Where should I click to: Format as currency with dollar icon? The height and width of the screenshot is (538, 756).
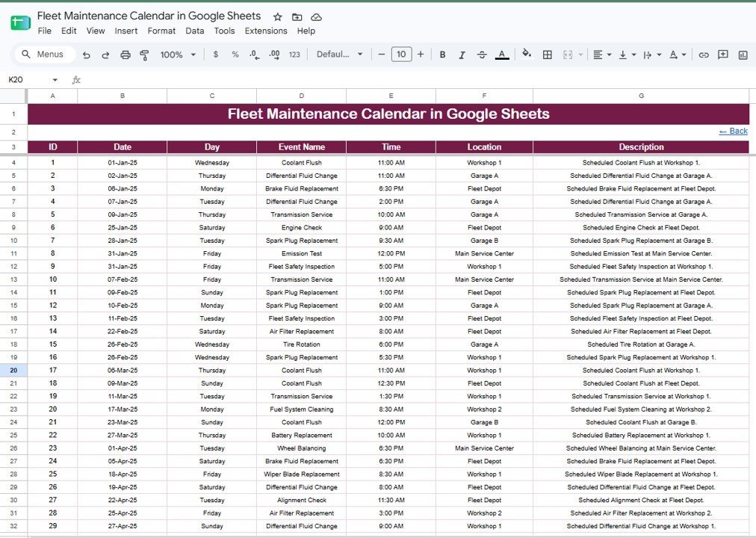215,55
